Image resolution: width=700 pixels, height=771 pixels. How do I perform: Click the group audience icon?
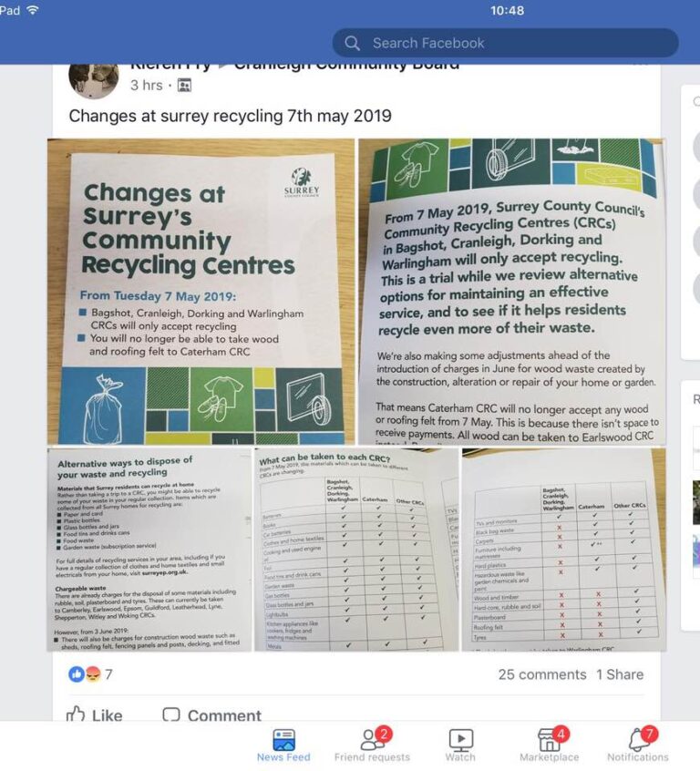click(184, 86)
